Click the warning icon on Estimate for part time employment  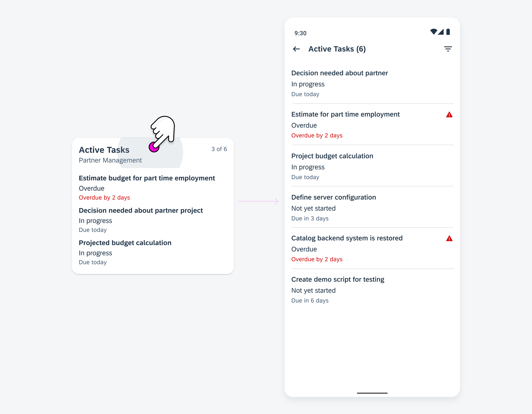449,115
